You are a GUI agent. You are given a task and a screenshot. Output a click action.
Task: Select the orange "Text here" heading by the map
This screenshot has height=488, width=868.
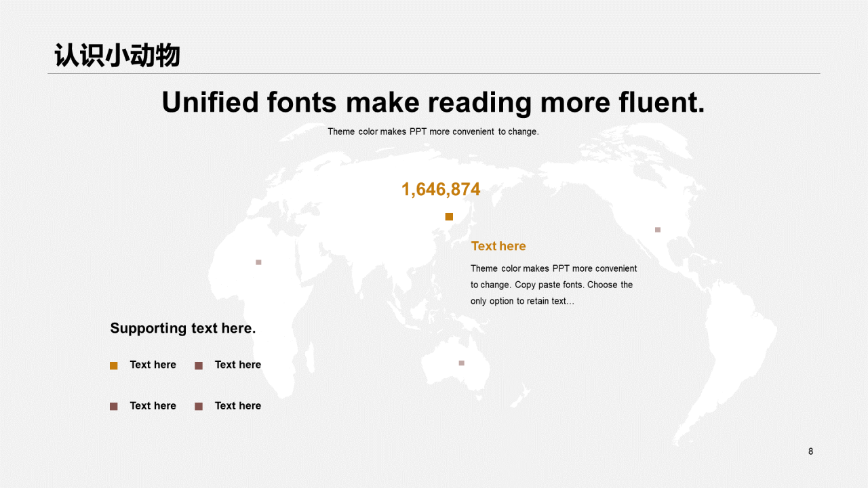click(x=498, y=246)
